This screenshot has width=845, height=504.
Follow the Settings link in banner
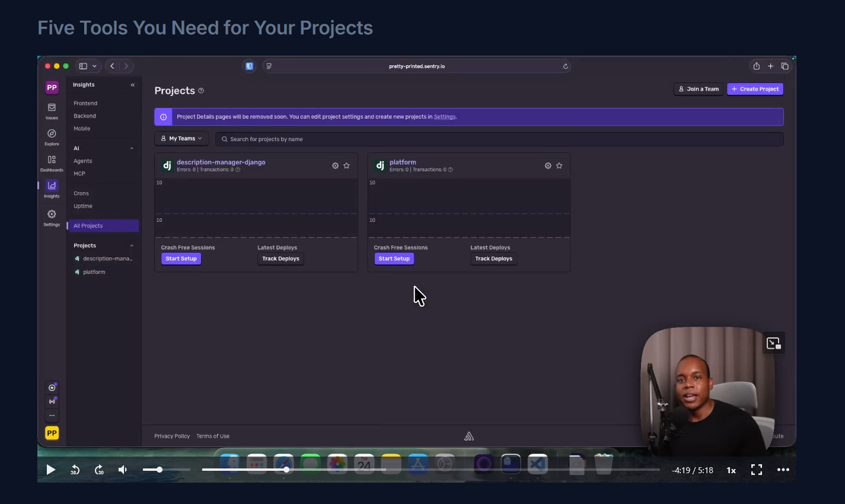445,117
